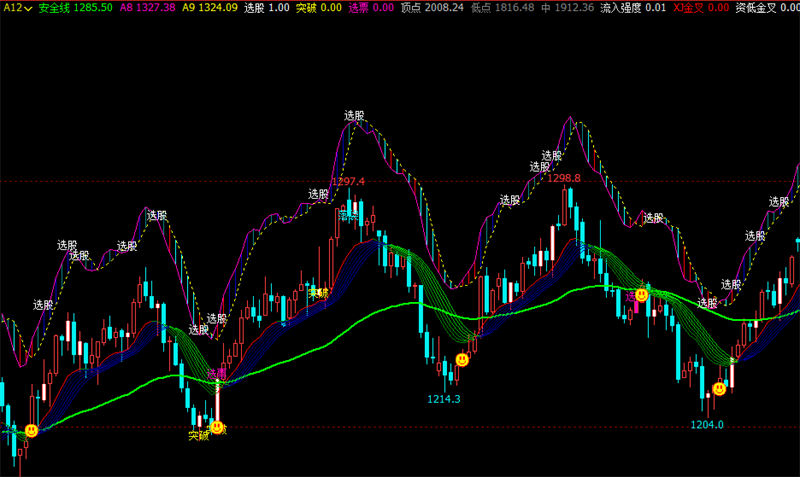Select the 中 1912.36 readout

click(x=567, y=8)
